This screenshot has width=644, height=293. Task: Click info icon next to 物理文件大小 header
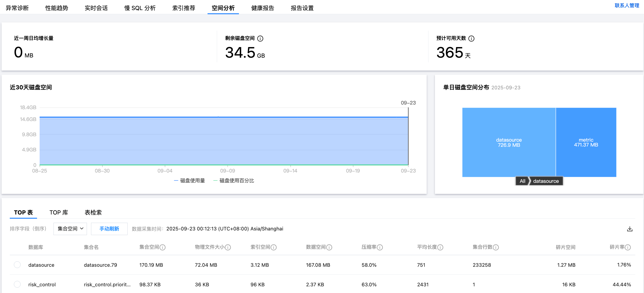tap(228, 247)
